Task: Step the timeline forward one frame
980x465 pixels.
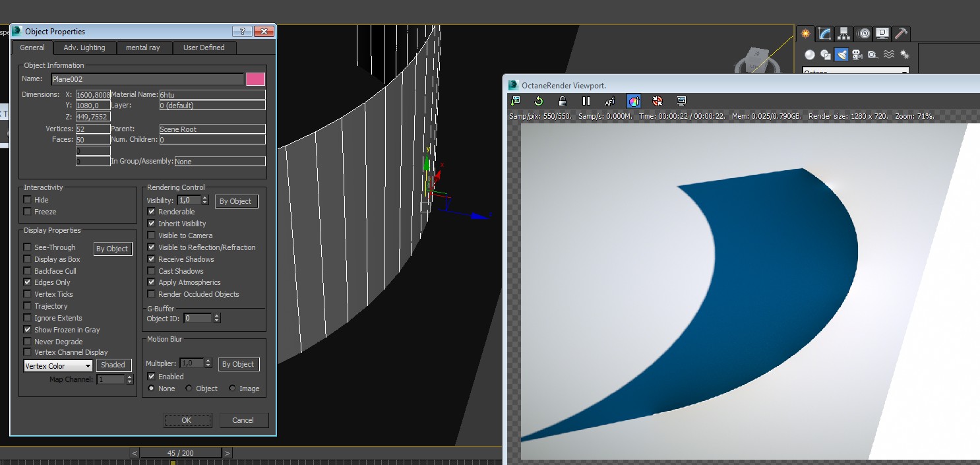Action: (x=228, y=453)
